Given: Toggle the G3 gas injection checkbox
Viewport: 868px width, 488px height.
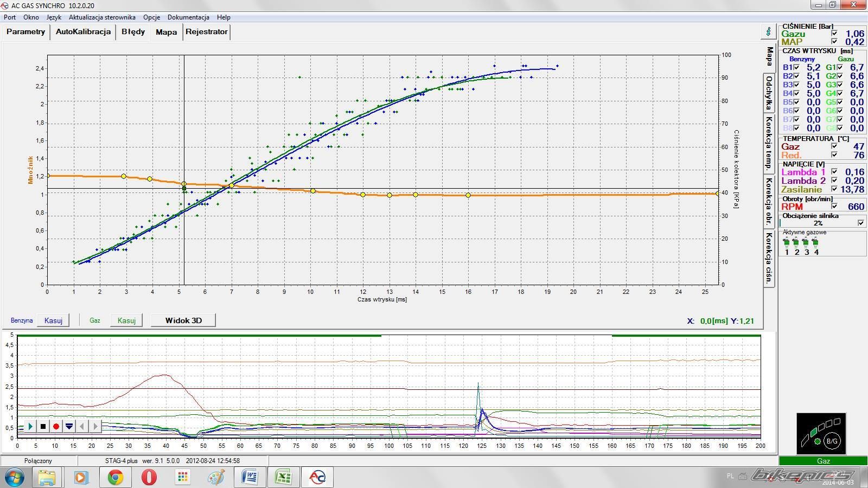Looking at the screenshot, I should coord(840,85).
